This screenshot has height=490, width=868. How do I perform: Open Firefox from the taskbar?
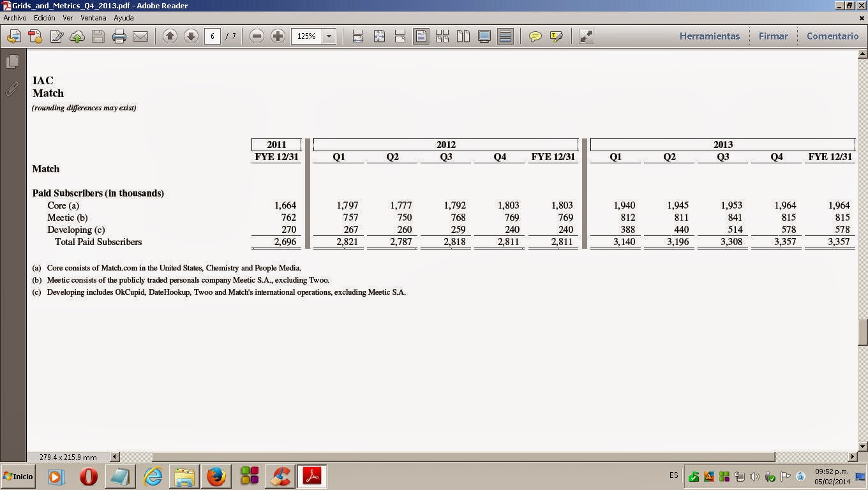pyautogui.click(x=216, y=477)
